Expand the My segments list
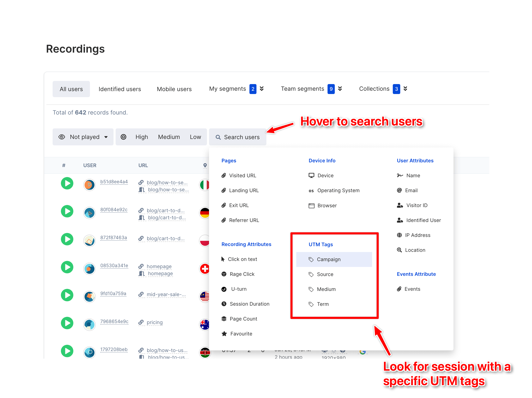 pyautogui.click(x=262, y=89)
